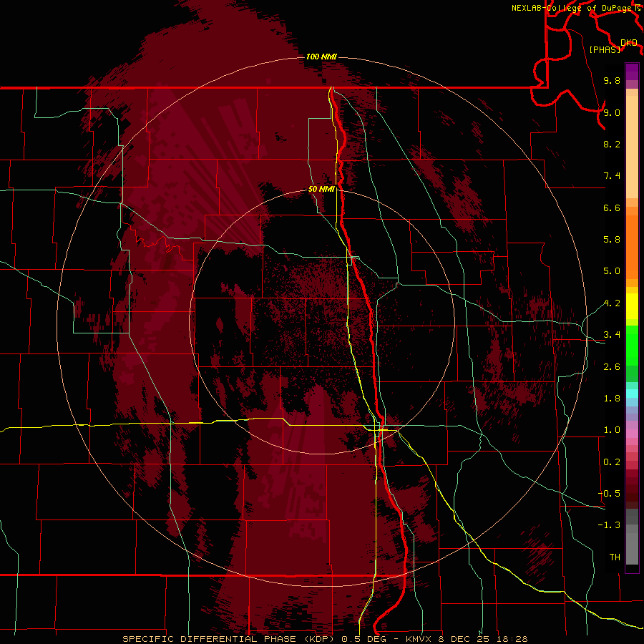Click the bright green segment of the color bar
644x644 pixels.
point(632,345)
